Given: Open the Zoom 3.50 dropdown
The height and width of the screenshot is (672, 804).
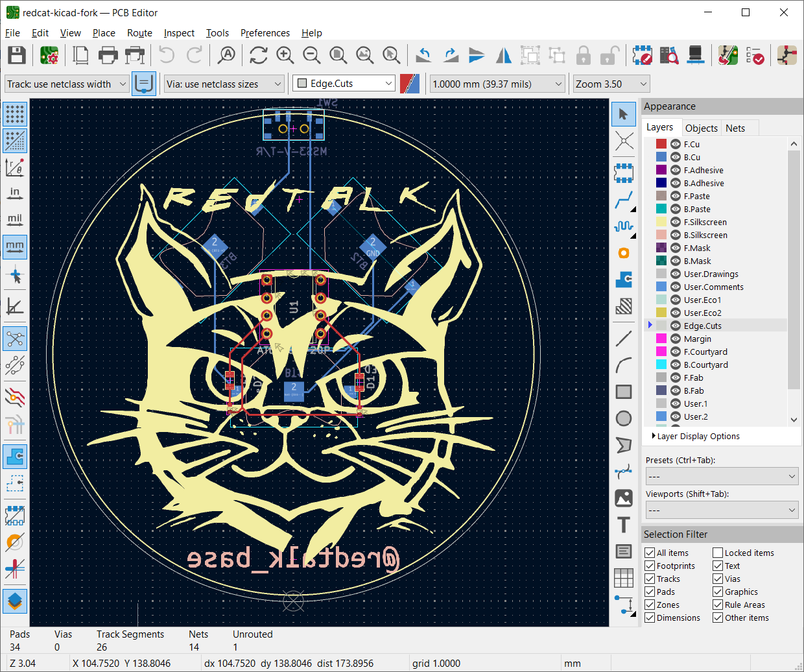Looking at the screenshot, I should (611, 84).
